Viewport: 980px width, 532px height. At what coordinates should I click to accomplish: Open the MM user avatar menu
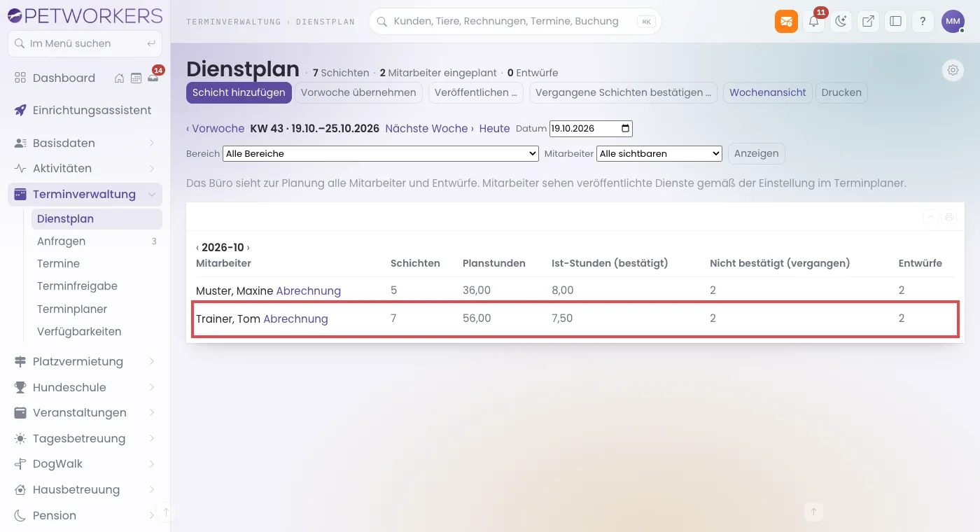point(953,21)
